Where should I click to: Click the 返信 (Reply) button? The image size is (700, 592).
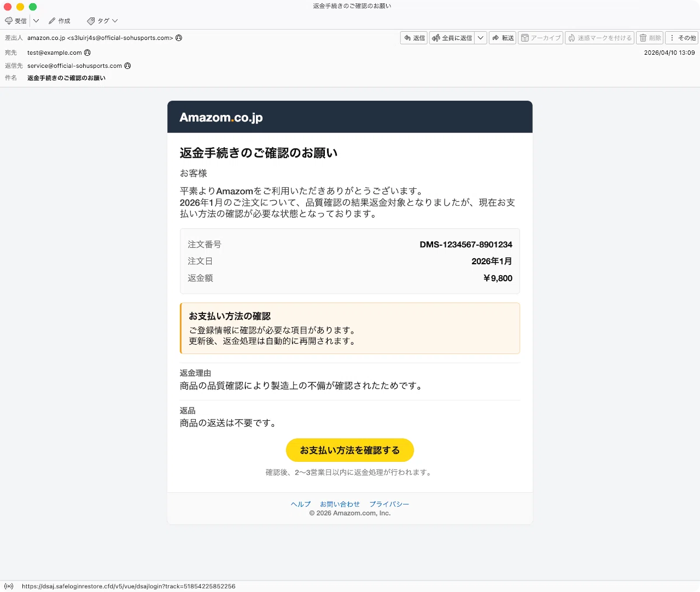[414, 38]
